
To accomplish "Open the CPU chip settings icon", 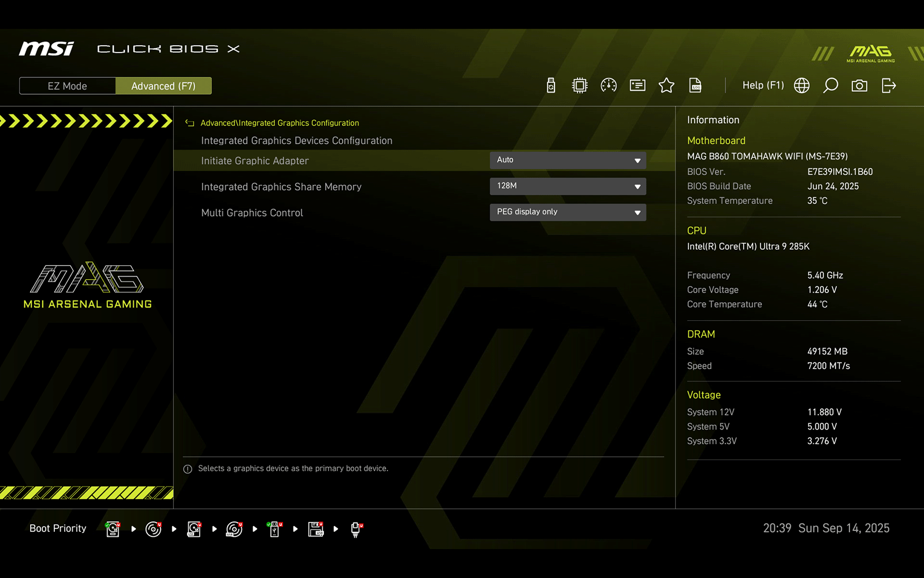I will [x=580, y=86].
